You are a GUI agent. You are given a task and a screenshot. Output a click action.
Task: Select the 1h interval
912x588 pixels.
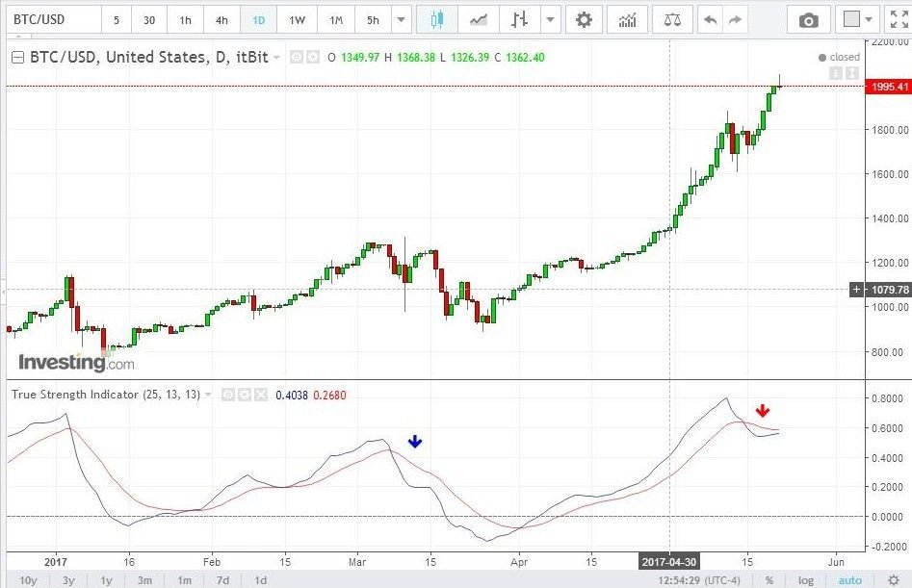tap(186, 20)
